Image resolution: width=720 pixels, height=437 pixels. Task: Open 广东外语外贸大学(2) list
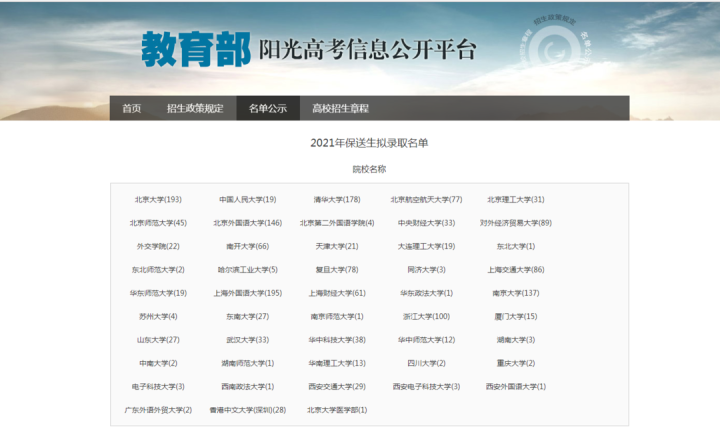point(158,410)
